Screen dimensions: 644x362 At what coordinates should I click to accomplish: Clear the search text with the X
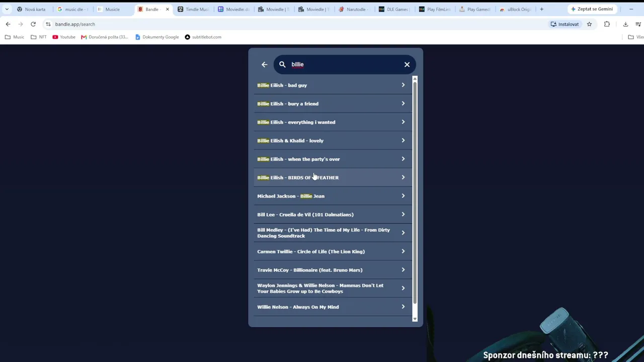click(x=407, y=64)
